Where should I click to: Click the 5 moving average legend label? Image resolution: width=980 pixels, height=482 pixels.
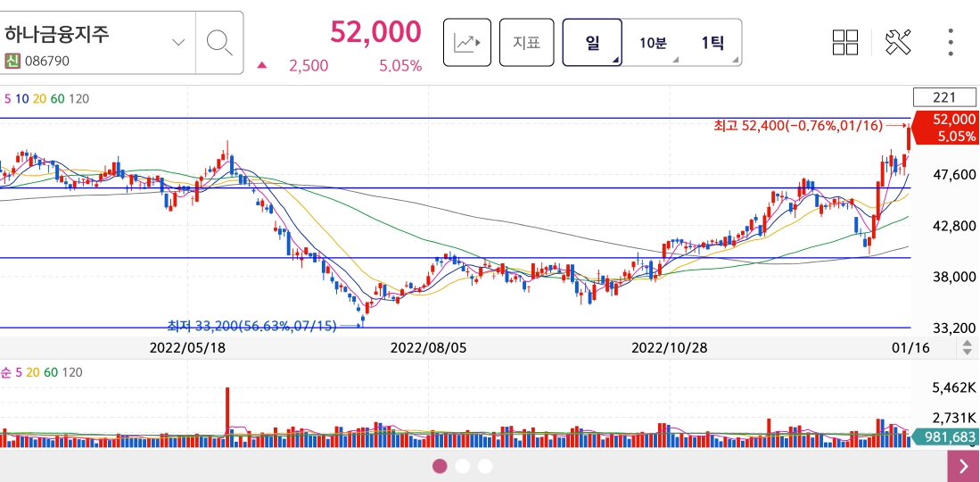click(x=8, y=98)
